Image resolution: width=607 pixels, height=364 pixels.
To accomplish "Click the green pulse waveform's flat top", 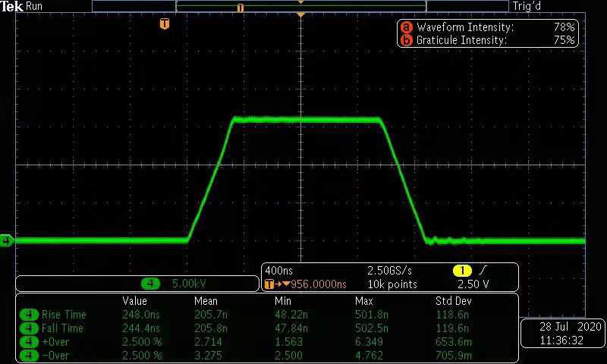I will click(307, 120).
